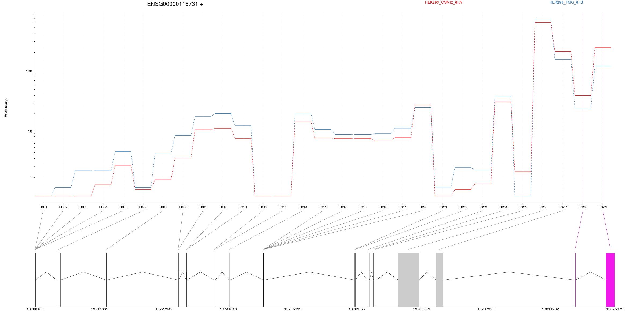
Task: Click exon label E012
Action: pyautogui.click(x=263, y=207)
